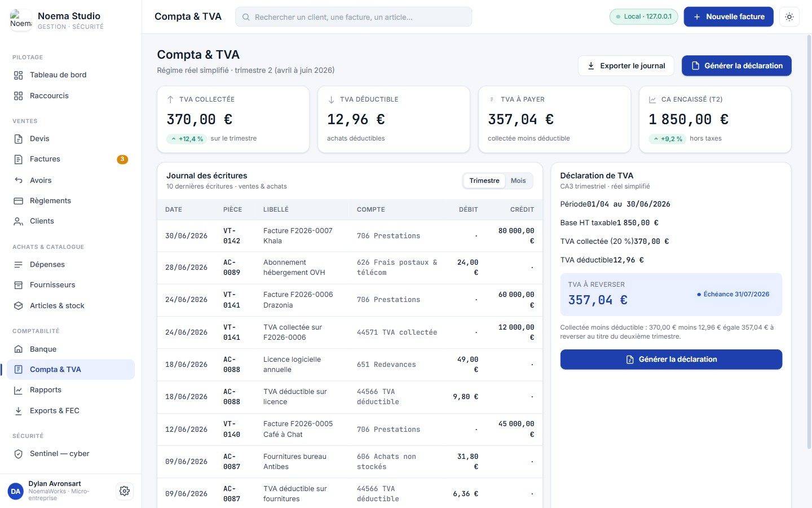This screenshot has height=508, width=812.
Task: Click Facture F2026-0005 Café à Chat
Action: [x=350, y=429]
